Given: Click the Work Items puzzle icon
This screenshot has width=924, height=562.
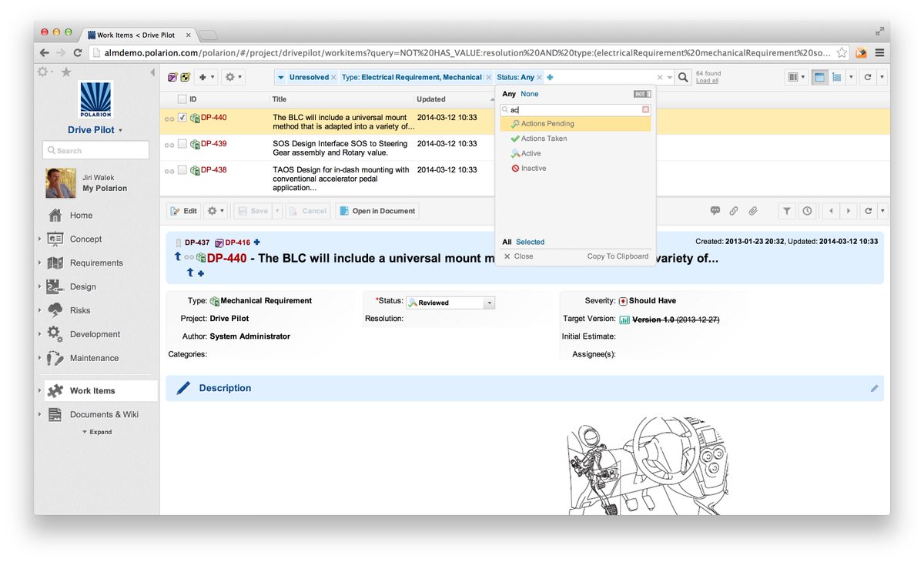Looking at the screenshot, I should 55,391.
